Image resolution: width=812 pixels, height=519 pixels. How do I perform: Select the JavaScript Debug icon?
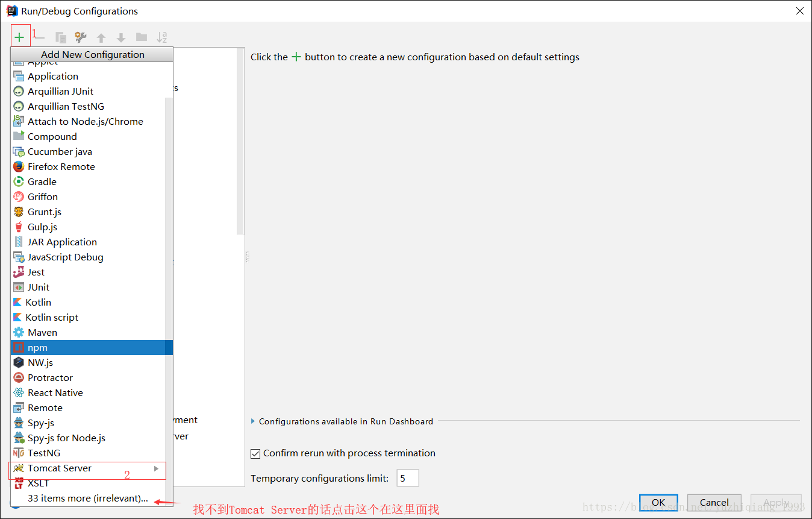pos(19,257)
